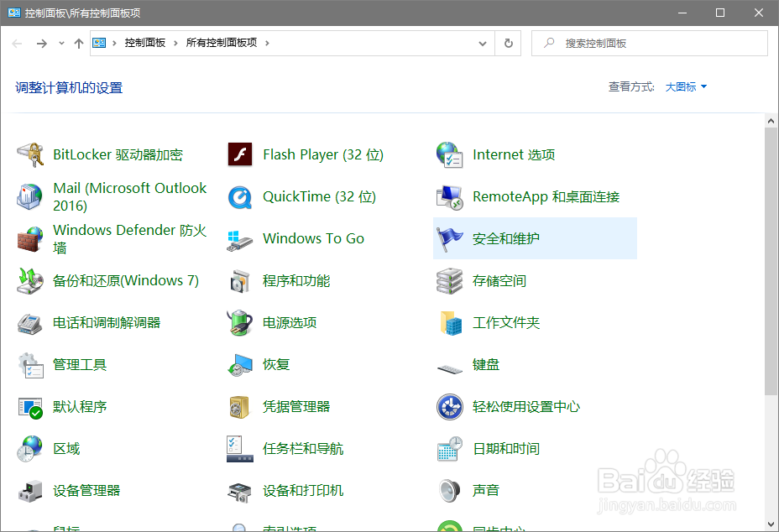Click the 调整计算机的设置 heading text

click(x=69, y=88)
